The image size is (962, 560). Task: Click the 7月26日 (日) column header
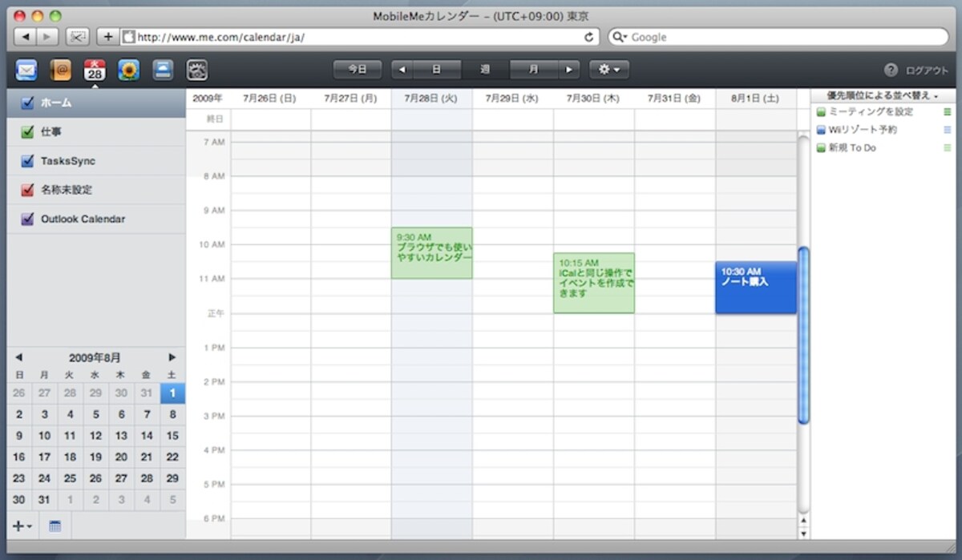(269, 98)
